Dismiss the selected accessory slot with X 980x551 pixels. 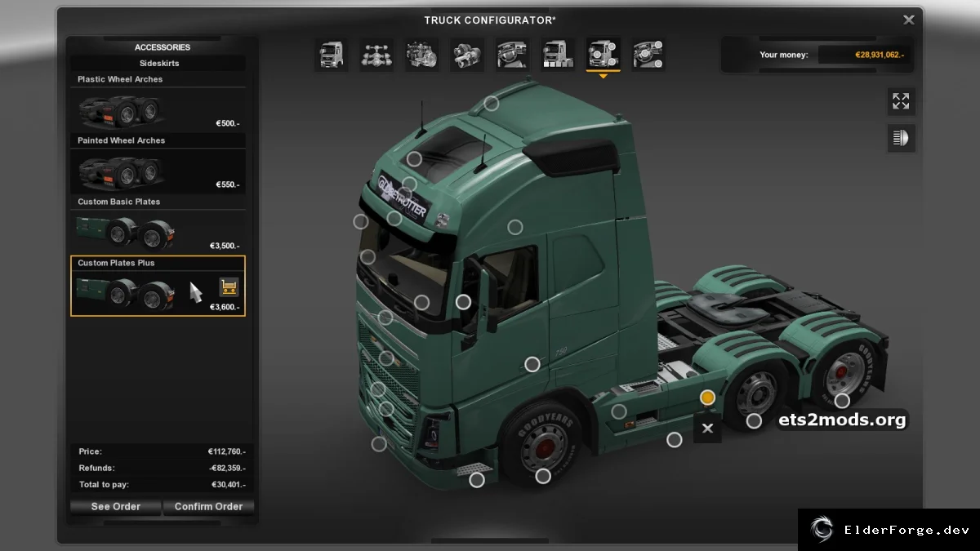(707, 429)
